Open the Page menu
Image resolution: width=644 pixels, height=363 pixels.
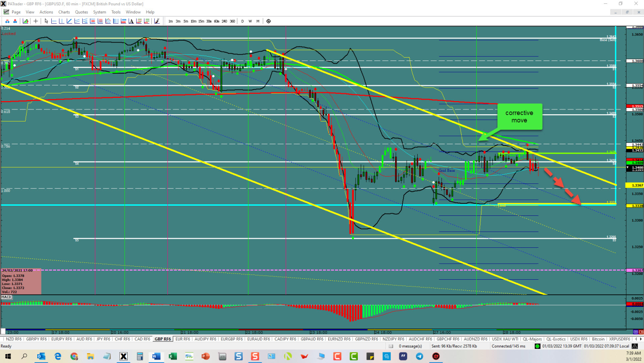16,12
